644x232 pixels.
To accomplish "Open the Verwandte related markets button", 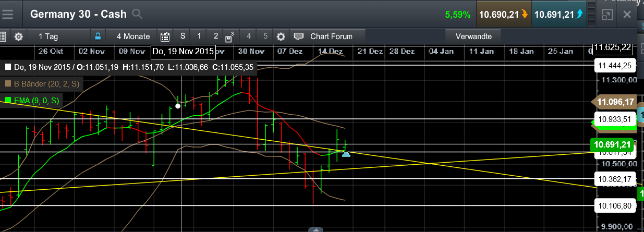I will point(473,36).
